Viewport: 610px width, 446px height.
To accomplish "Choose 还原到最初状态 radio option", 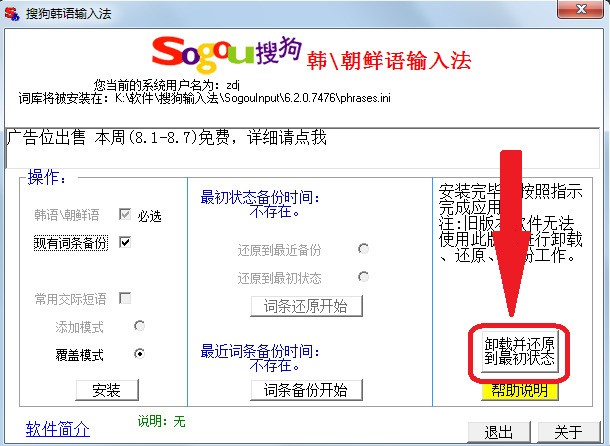I will pyautogui.click(x=363, y=277).
